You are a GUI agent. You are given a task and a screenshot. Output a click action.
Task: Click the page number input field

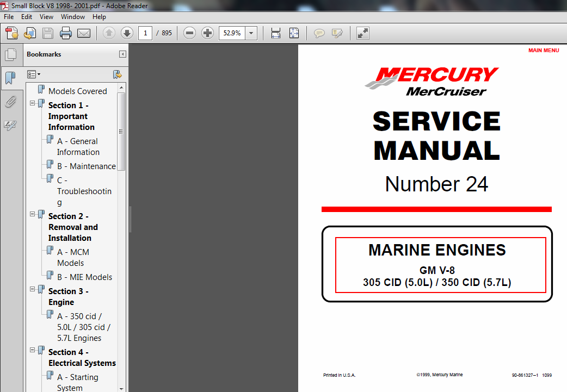pyautogui.click(x=145, y=33)
